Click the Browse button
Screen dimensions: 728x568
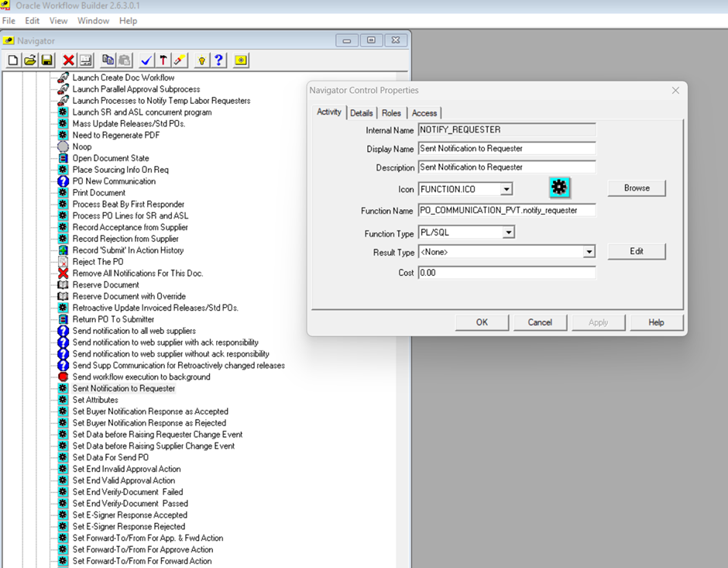click(637, 188)
